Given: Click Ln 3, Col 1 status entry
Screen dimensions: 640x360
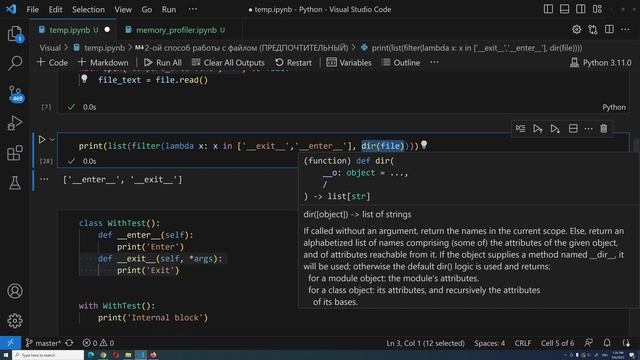Looking at the screenshot, I should pyautogui.click(x=425, y=343).
